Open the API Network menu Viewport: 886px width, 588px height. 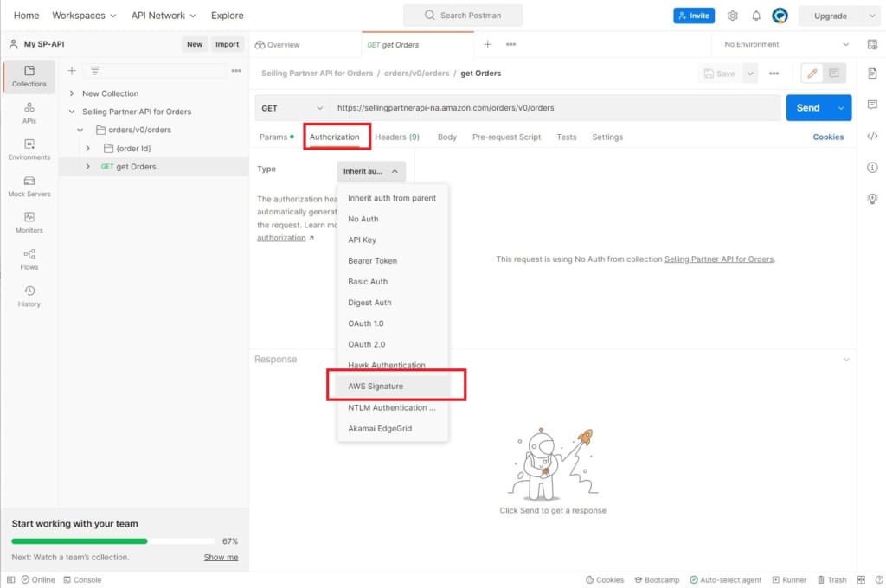pos(164,16)
